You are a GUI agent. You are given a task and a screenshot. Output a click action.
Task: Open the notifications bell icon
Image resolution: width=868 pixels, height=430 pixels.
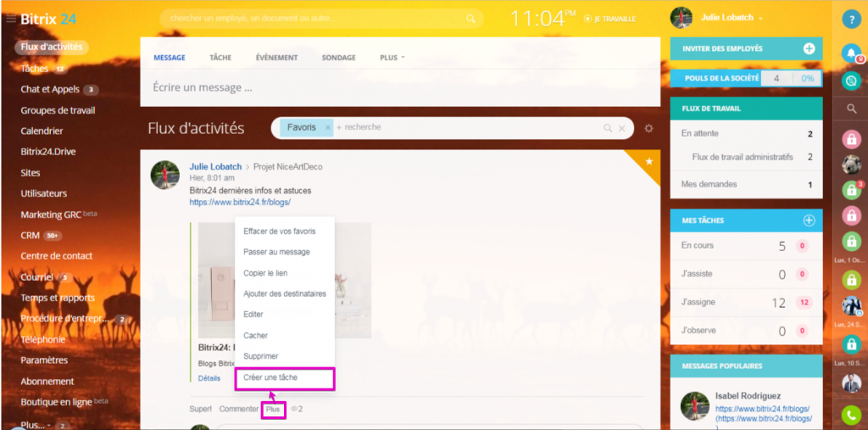[x=851, y=53]
